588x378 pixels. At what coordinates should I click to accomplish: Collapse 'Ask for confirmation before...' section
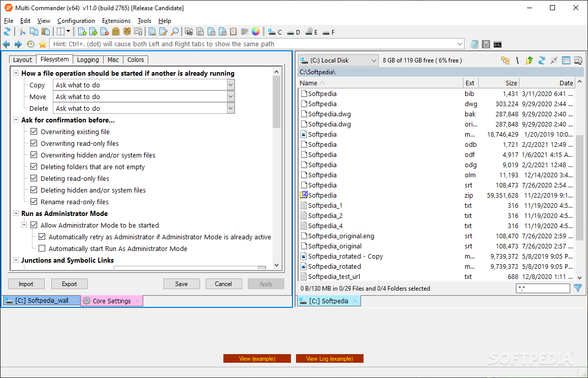(16, 120)
